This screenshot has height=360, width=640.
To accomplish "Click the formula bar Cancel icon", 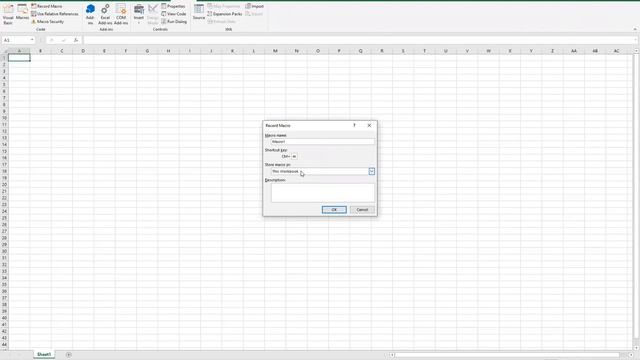I will [x=52, y=40].
